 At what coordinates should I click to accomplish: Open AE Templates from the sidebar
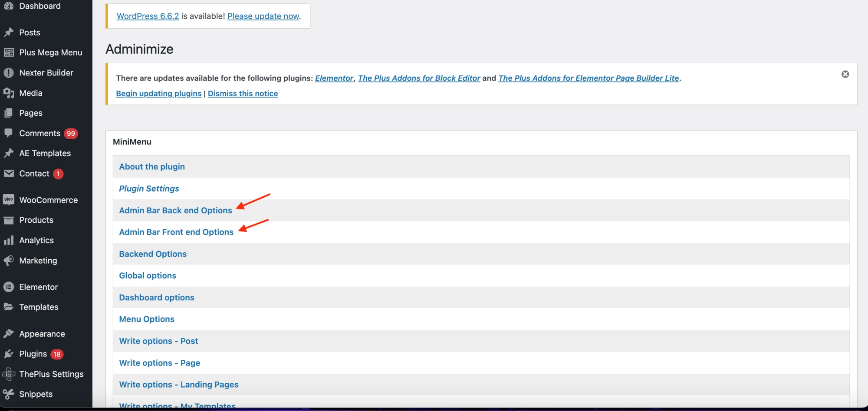click(x=45, y=153)
